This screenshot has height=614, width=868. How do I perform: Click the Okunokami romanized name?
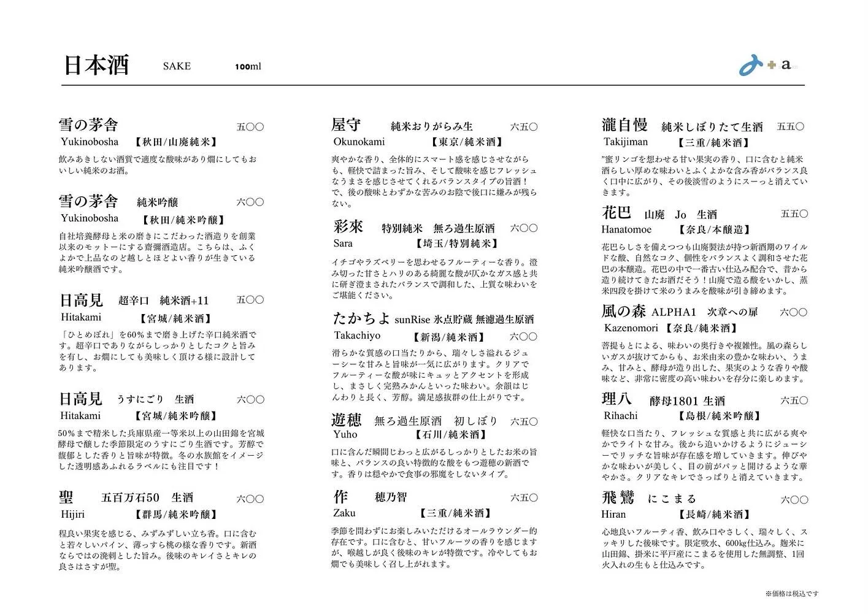pos(359,142)
